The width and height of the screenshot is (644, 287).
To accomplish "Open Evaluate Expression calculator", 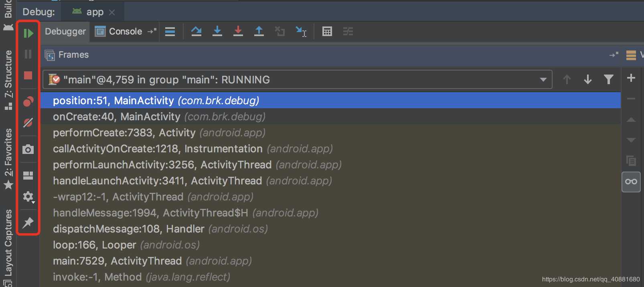I will (327, 31).
